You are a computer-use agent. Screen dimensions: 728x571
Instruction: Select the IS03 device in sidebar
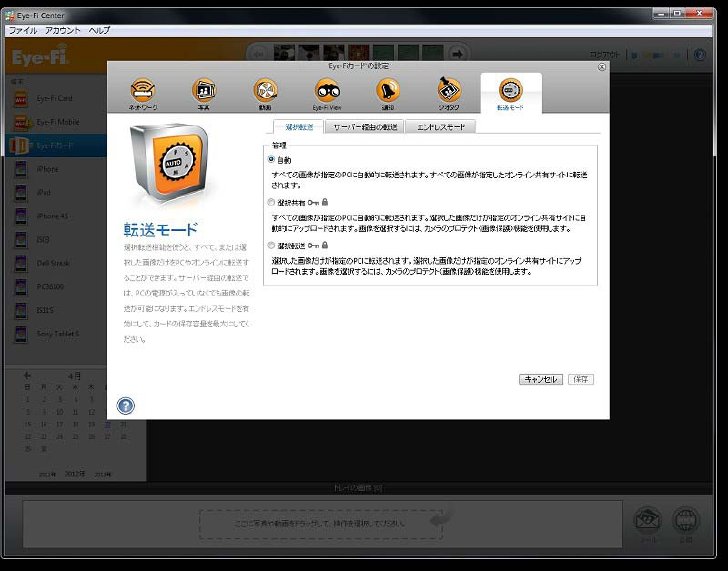tap(56, 240)
